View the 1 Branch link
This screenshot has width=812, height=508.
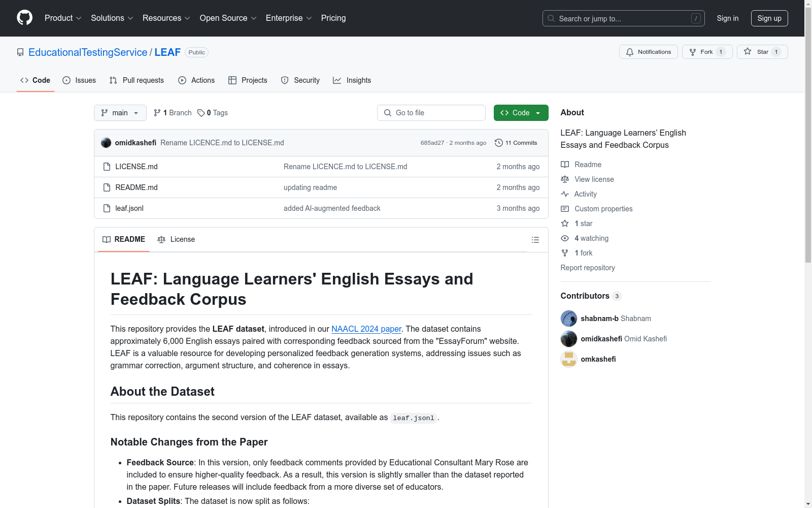click(173, 113)
